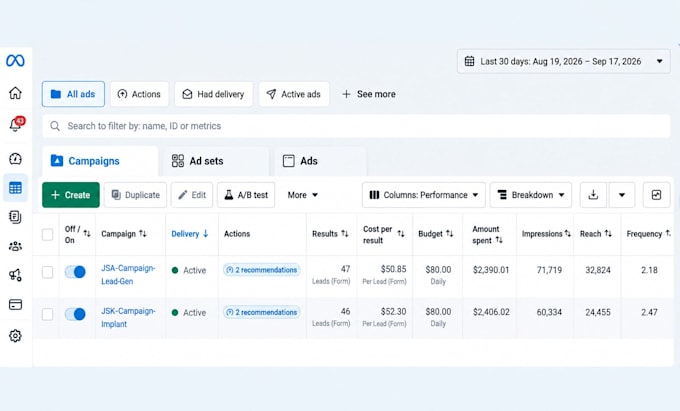The width and height of the screenshot is (680, 411).
Task: Open account overview gauge icon
Action: point(15,159)
